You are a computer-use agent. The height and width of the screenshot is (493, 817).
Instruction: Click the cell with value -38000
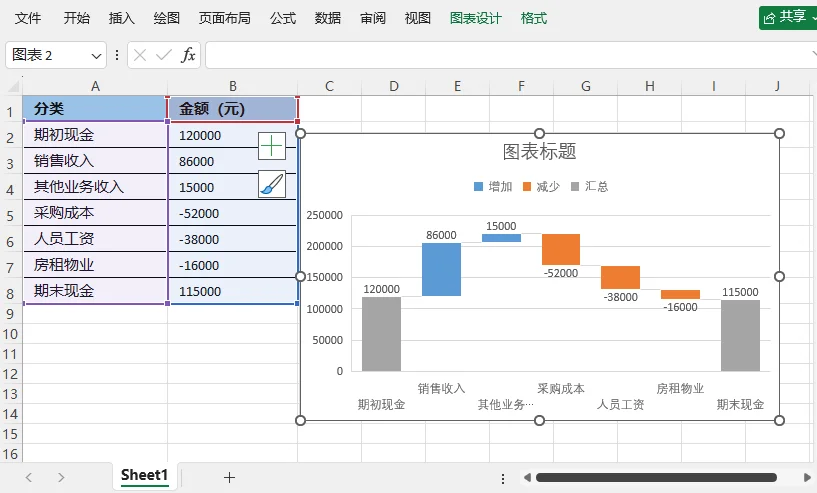coord(232,239)
